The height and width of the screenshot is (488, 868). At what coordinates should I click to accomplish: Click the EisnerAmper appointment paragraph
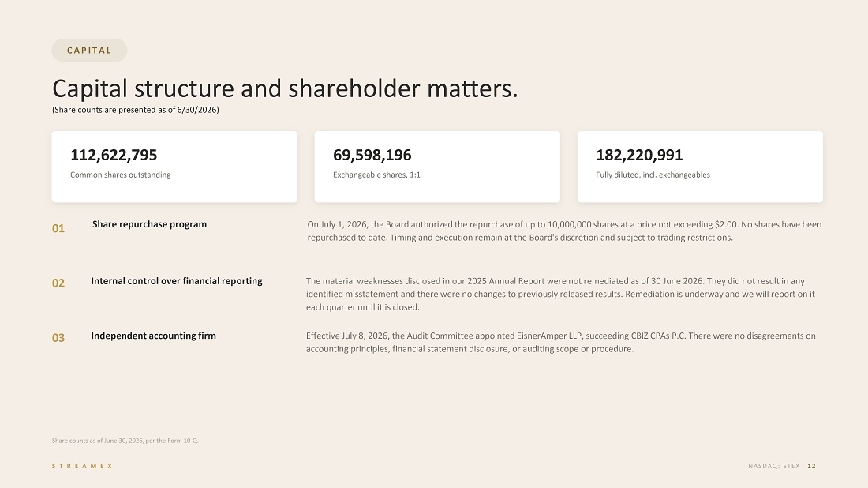pos(561,343)
